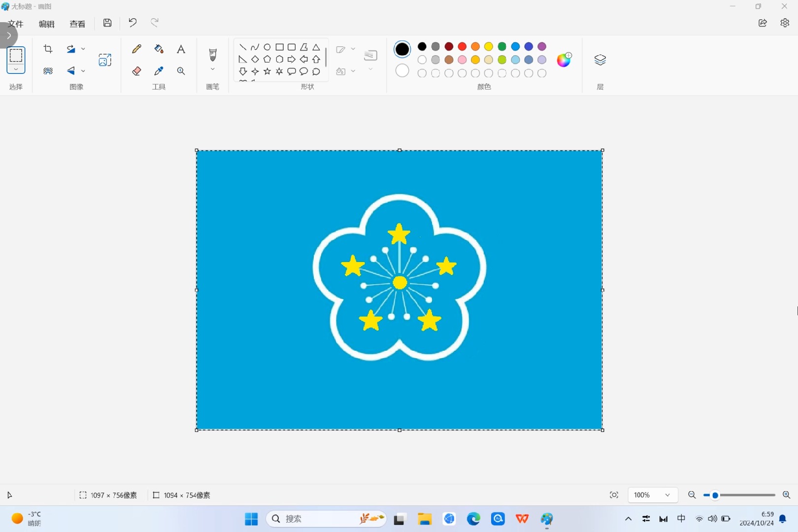Open File Explorer from taskbar
798x532 pixels.
pyautogui.click(x=424, y=519)
